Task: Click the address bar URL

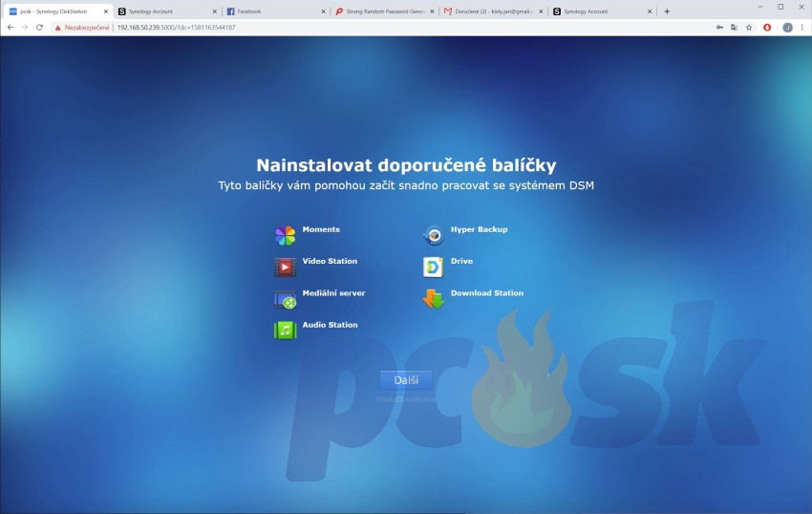Action: coord(176,28)
